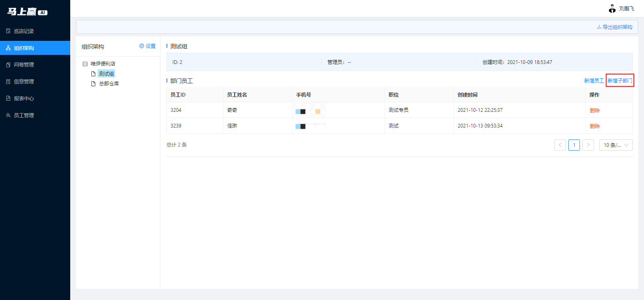Select the 巡店记录 icon in the sidebar
The height and width of the screenshot is (300, 644).
tap(8, 31)
